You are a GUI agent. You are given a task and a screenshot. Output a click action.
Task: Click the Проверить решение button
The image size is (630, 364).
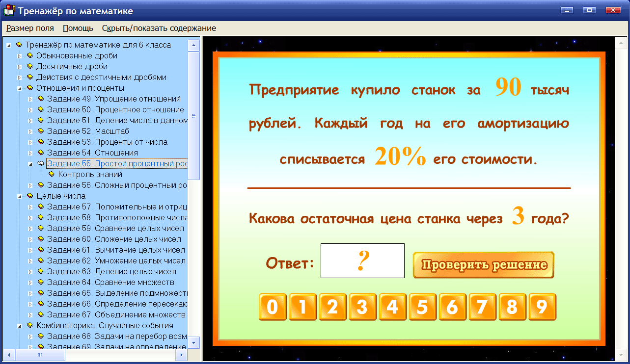[x=483, y=264]
